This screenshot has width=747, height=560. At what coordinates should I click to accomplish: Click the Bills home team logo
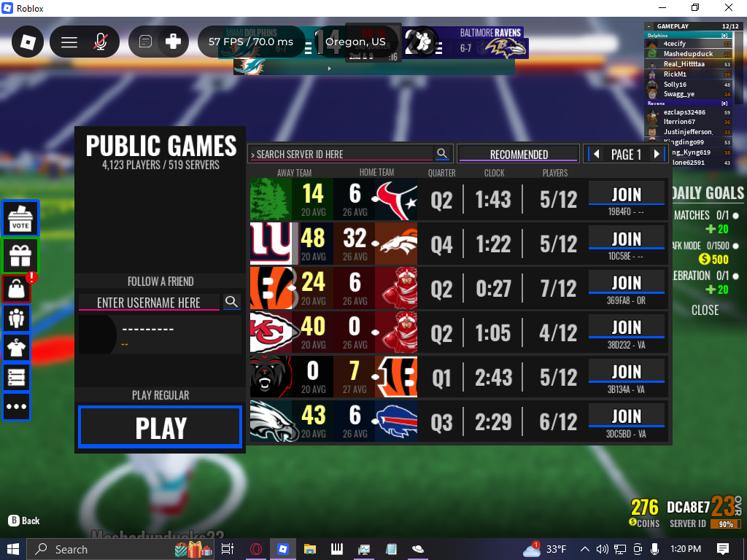396,421
